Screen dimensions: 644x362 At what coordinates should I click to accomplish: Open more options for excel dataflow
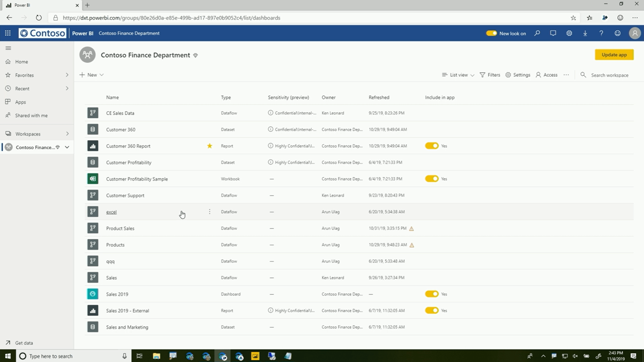210,212
